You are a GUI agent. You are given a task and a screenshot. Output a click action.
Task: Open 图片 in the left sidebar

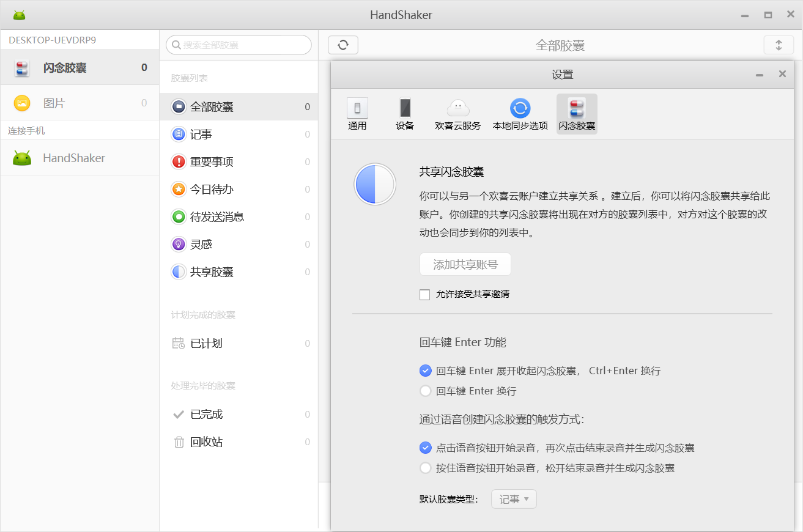click(80, 103)
